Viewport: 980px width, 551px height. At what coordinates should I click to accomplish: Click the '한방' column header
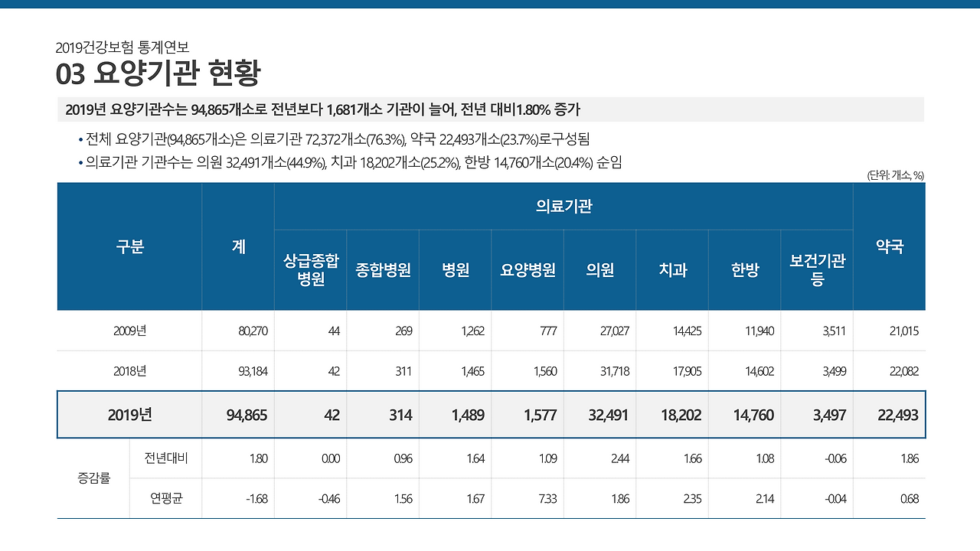point(744,270)
